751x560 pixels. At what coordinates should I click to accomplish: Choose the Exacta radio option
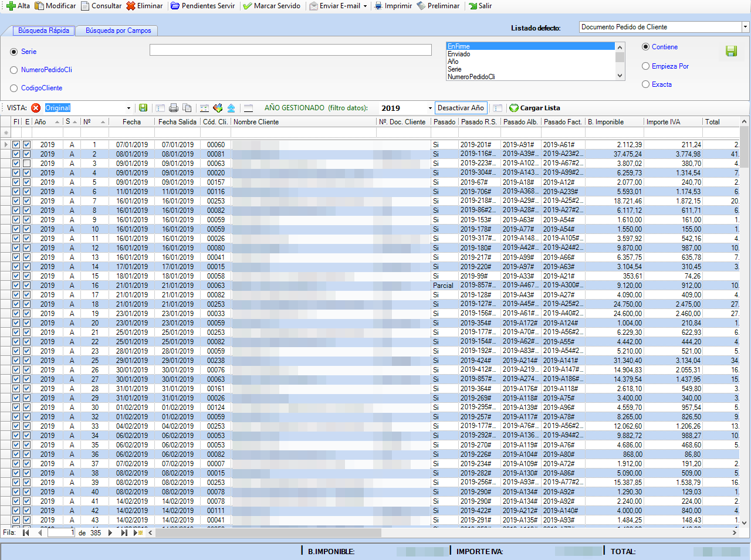click(x=646, y=84)
